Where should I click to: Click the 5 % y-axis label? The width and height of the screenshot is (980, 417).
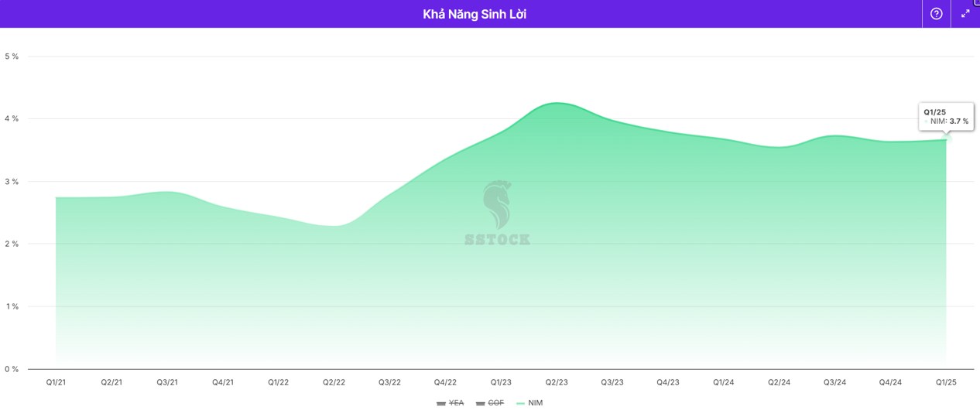point(12,56)
